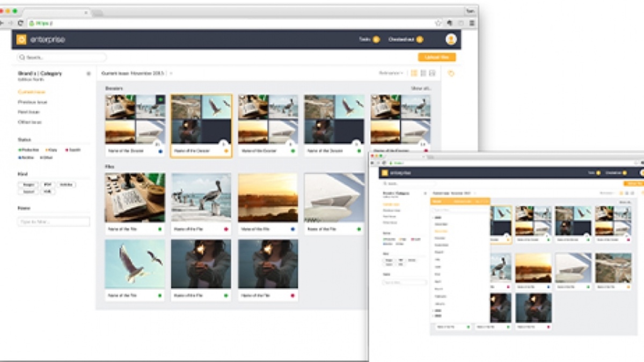Switch to grid view layout icon
Viewport: 644px width, 362px height.
point(414,73)
